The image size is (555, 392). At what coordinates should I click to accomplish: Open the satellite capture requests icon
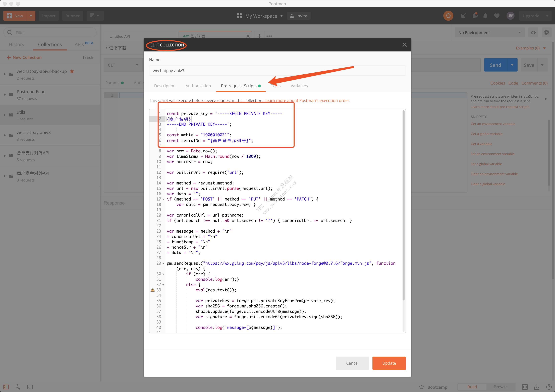coord(463,16)
